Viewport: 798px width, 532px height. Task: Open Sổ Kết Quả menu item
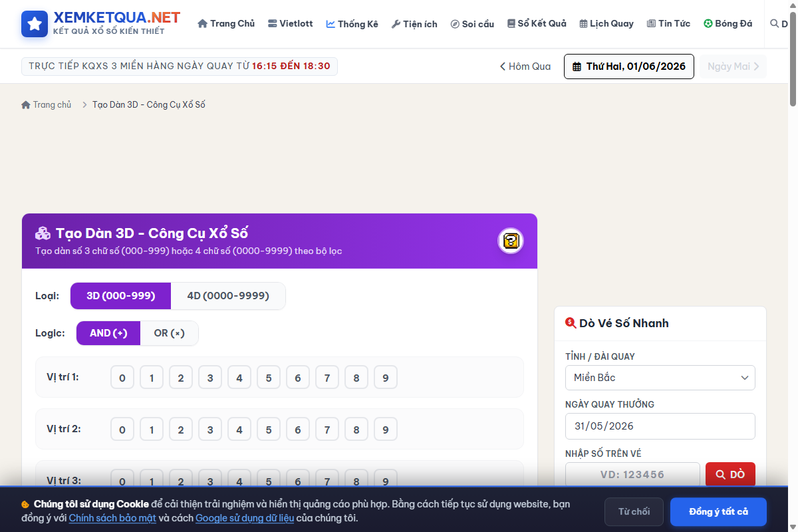537,24
